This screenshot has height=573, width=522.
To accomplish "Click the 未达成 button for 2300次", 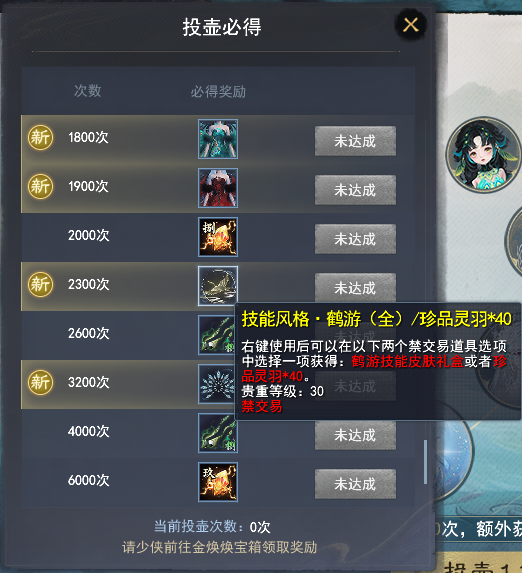I will [x=355, y=288].
